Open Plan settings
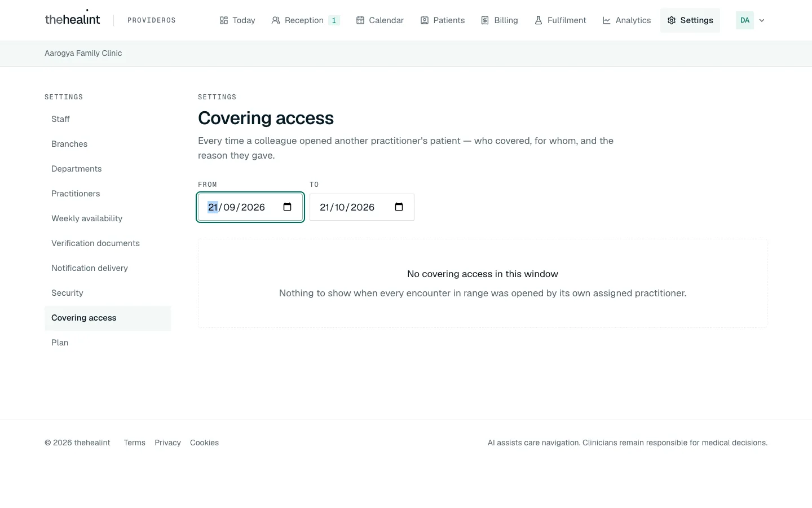The width and height of the screenshot is (812, 508). click(x=108, y=343)
